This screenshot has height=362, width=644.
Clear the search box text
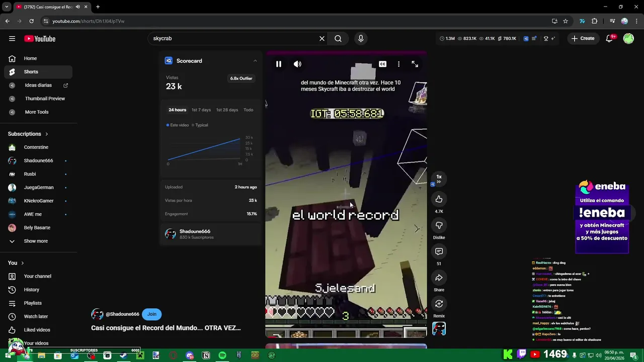tap(322, 39)
